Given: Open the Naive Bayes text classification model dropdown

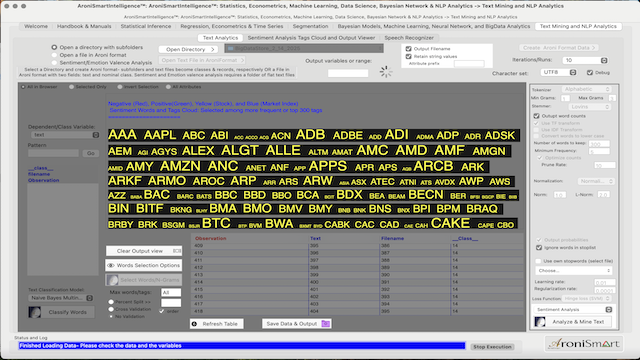Looking at the screenshot, I should pyautogui.click(x=61, y=298).
